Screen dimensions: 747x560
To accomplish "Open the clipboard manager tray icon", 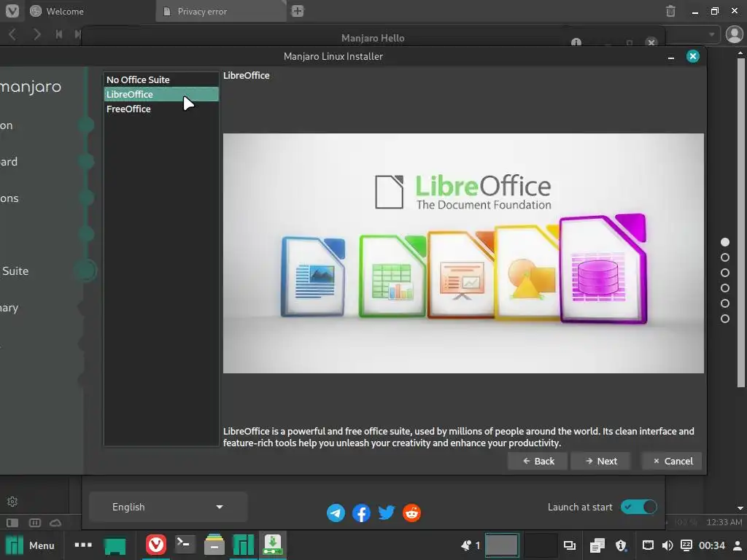I will coord(597,545).
